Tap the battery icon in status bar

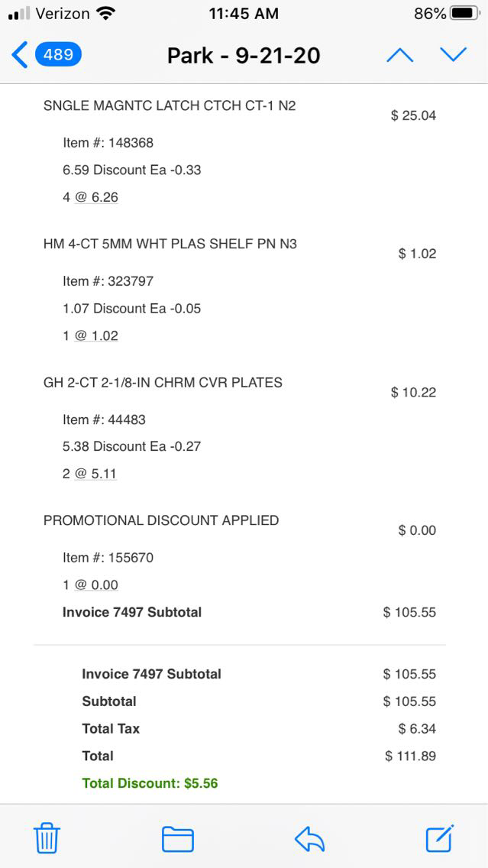(464, 14)
